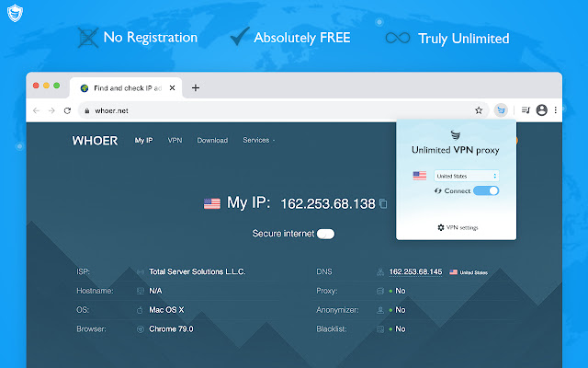The width and height of the screenshot is (588, 368).
Task: Open the Chrome profile avatar
Action: (541, 110)
